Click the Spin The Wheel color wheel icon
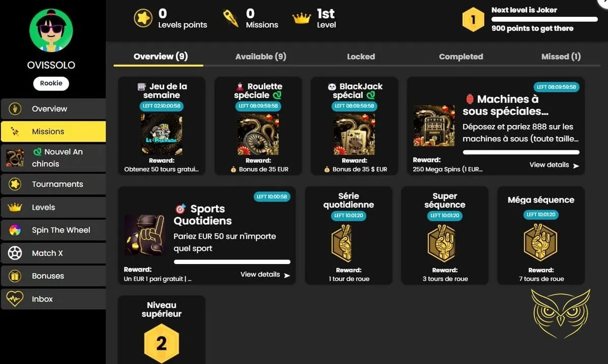The height and width of the screenshot is (364, 608). tap(15, 230)
